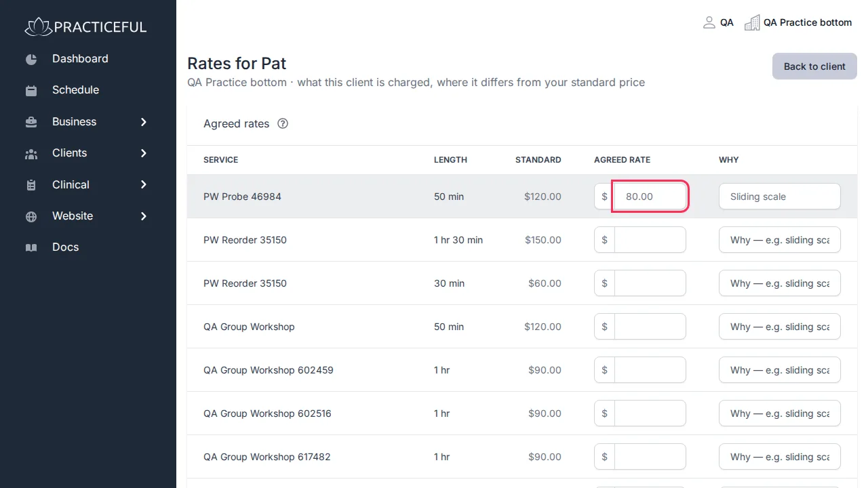Image resolution: width=868 pixels, height=488 pixels.
Task: Click agreed rate field for 1 hr 30 min PW Reorder
Action: (x=650, y=240)
